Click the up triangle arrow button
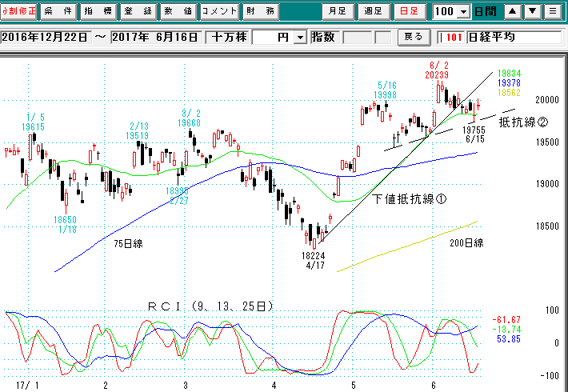The height and width of the screenshot is (392, 568). click(513, 12)
